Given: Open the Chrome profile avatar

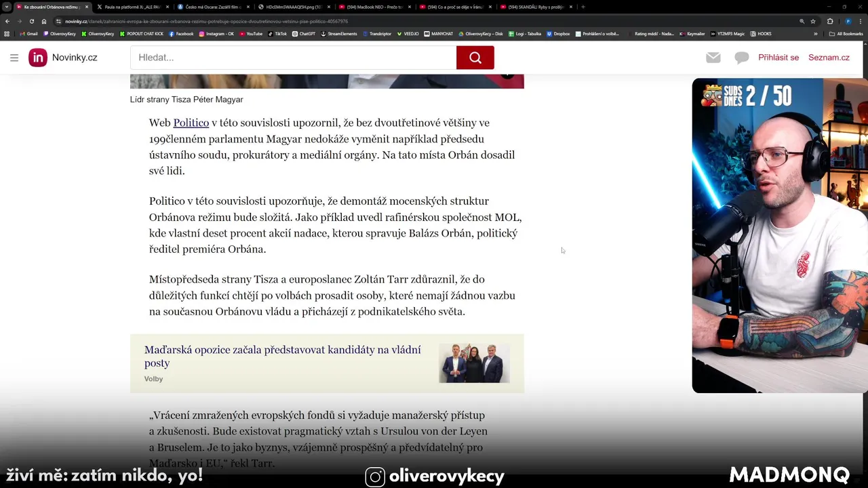Looking at the screenshot, I should tap(848, 21).
